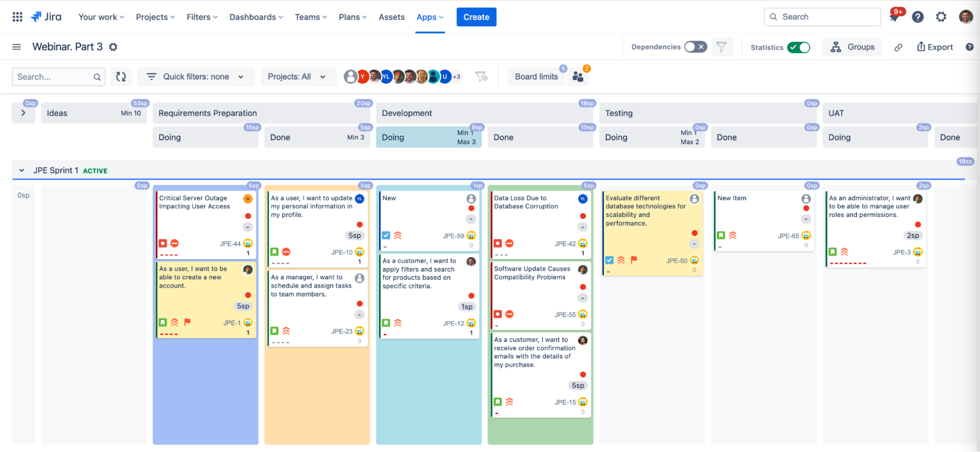Open the Apps menu in navigation
This screenshot has width=980, height=452.
(x=429, y=17)
